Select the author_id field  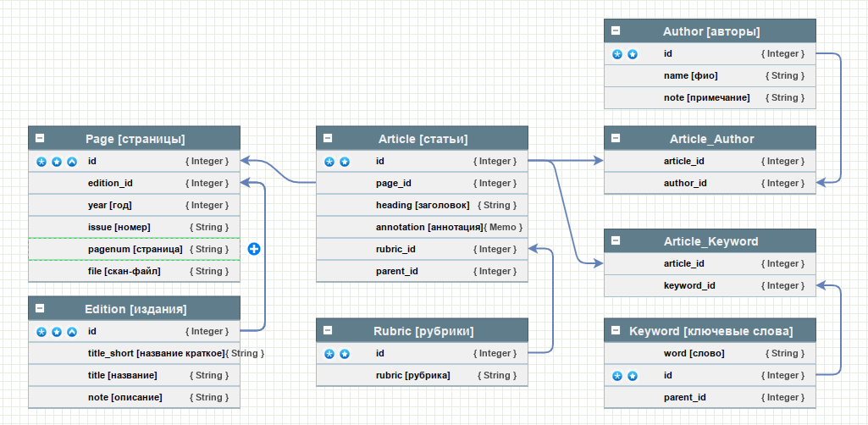710,183
